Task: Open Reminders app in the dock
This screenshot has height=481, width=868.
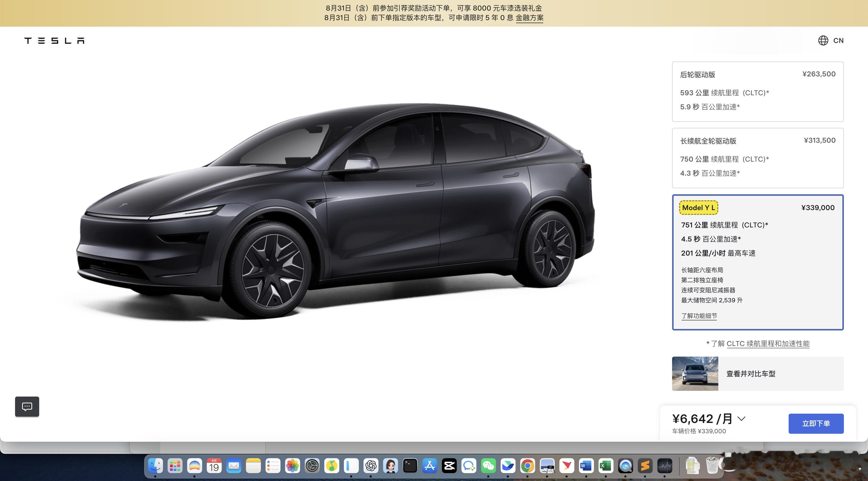Action: point(273,466)
